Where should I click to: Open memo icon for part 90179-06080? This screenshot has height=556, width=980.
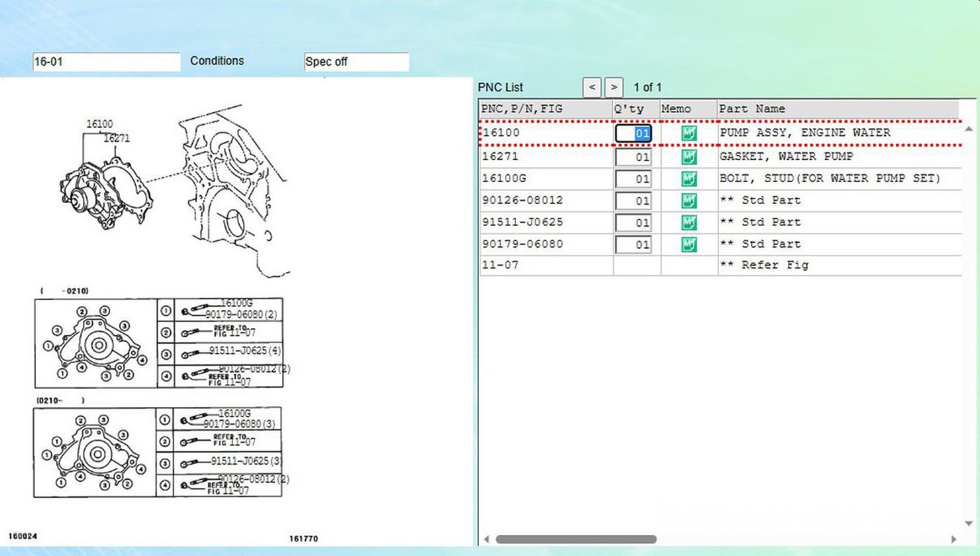click(689, 245)
